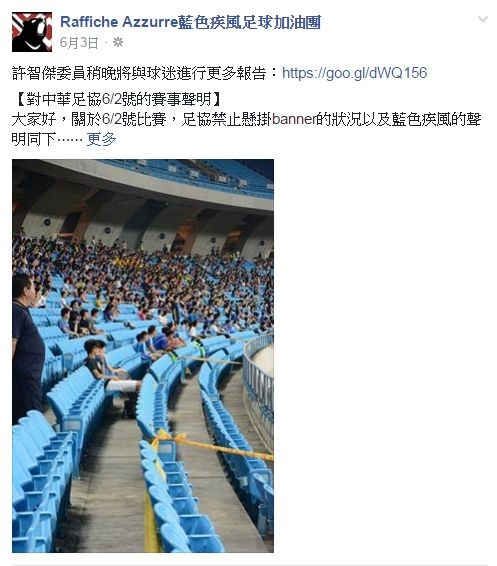The image size is (497, 566).
Task: Click the post text line starting 大家好
Action: tap(246, 119)
